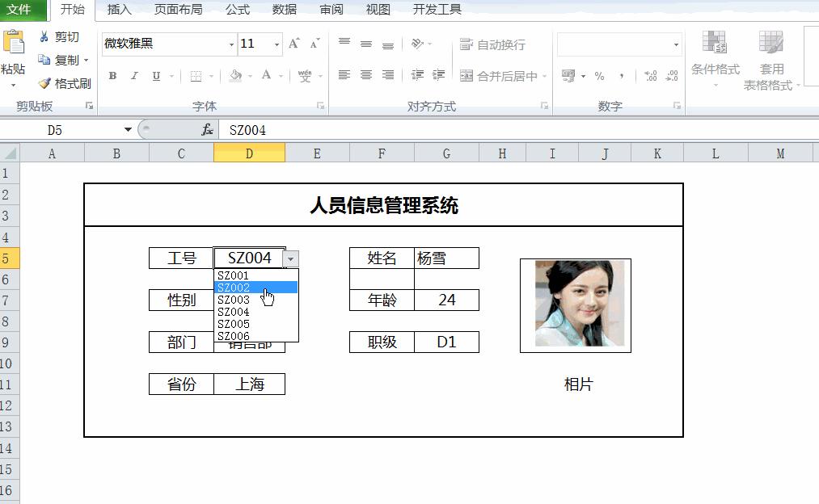Open the font color swatch picker
The height and width of the screenshot is (504, 819).
point(279,75)
